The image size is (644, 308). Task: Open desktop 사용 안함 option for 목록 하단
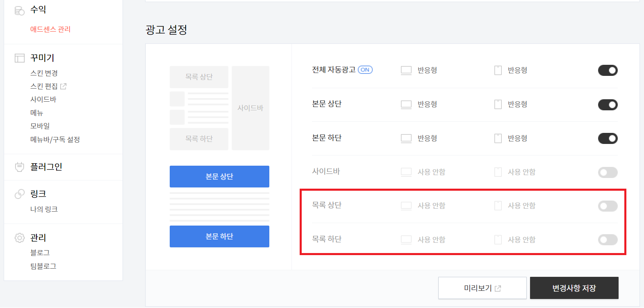pyautogui.click(x=431, y=240)
